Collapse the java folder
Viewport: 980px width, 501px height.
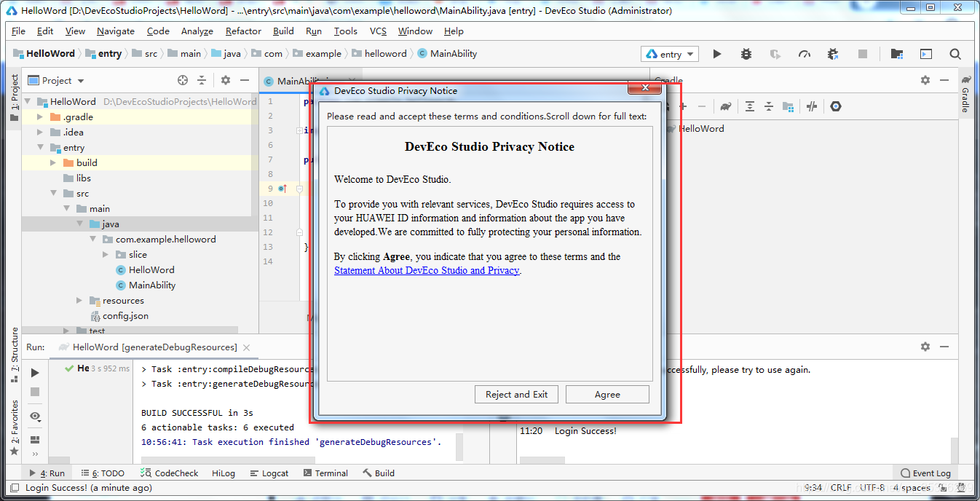80,224
